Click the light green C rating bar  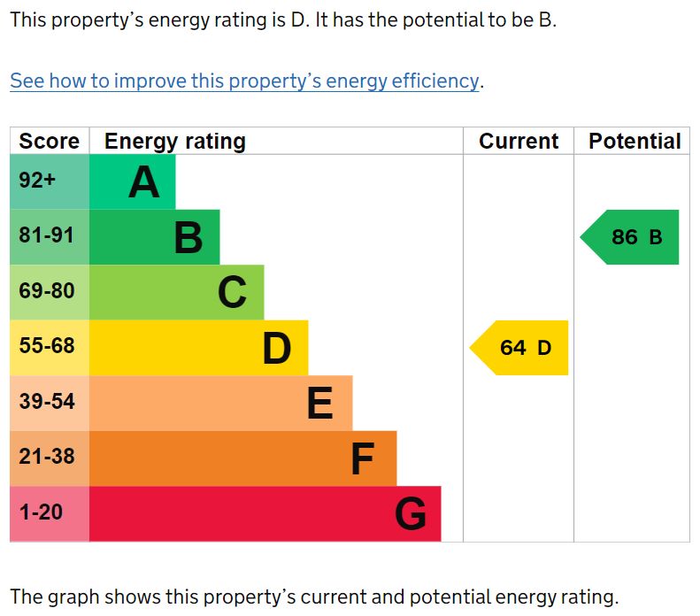(177, 292)
